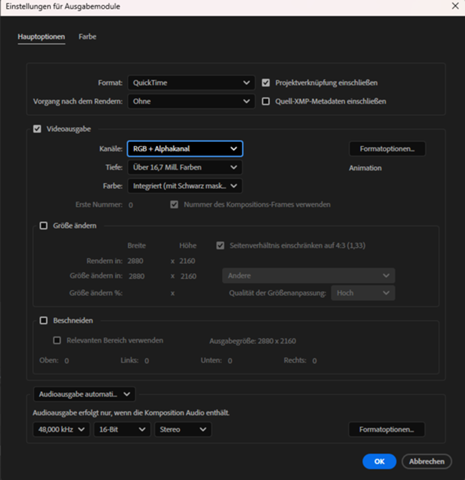Switch to the Farbe tab

coord(87,37)
